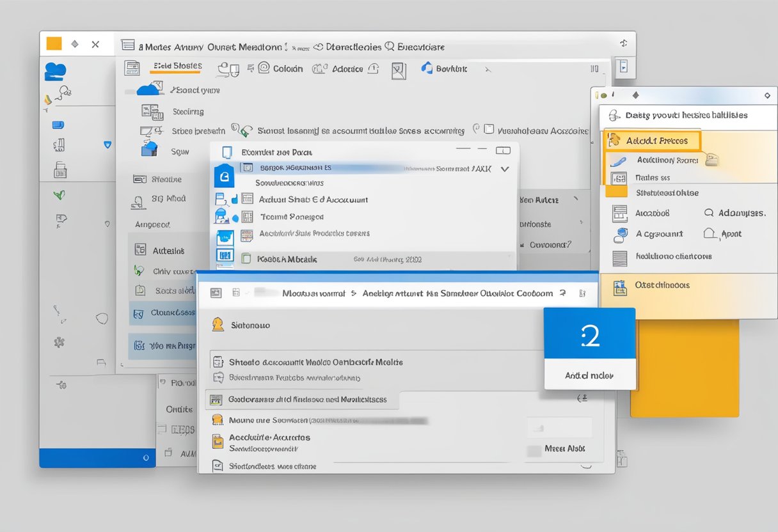The image size is (778, 532).
Task: Click the help question mark in the dialog header
Action: tap(562, 293)
